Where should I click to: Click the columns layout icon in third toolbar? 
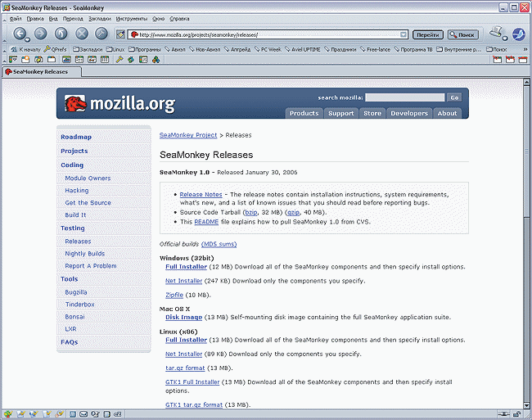[105, 60]
